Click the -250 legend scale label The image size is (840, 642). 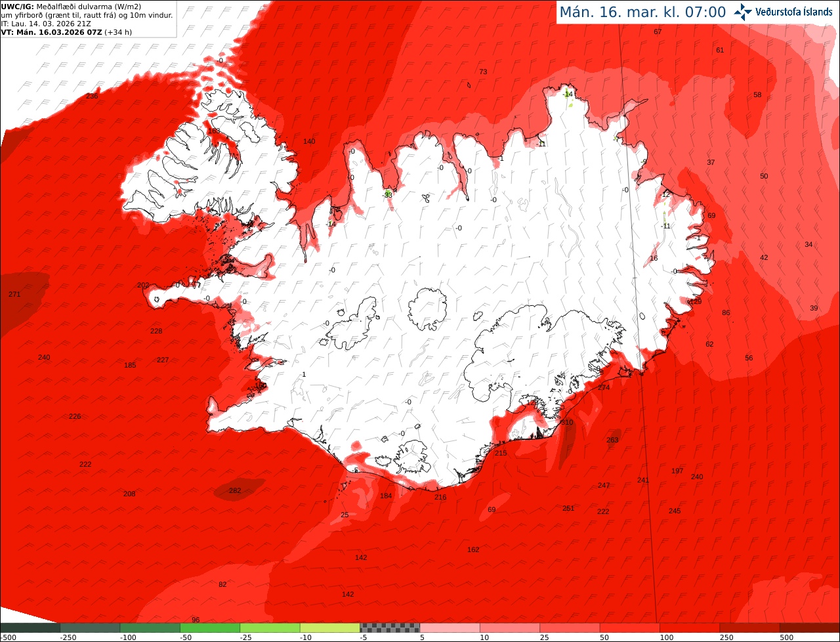point(68,637)
